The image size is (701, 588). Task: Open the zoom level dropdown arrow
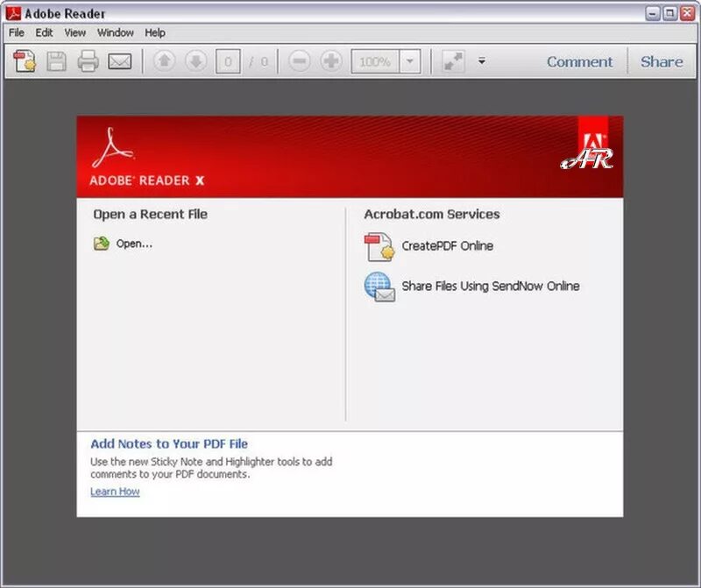(410, 61)
